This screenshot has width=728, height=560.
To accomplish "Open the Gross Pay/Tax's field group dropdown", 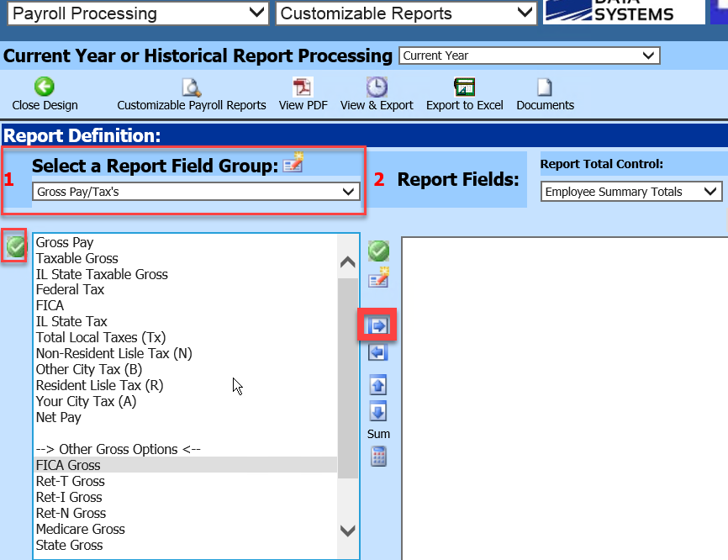I will tap(196, 192).
